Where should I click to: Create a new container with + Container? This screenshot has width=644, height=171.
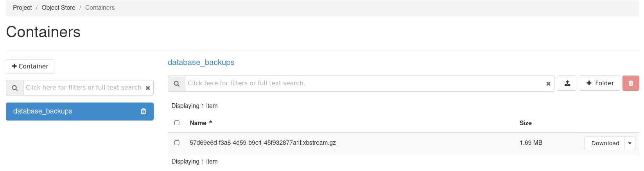pyautogui.click(x=30, y=67)
